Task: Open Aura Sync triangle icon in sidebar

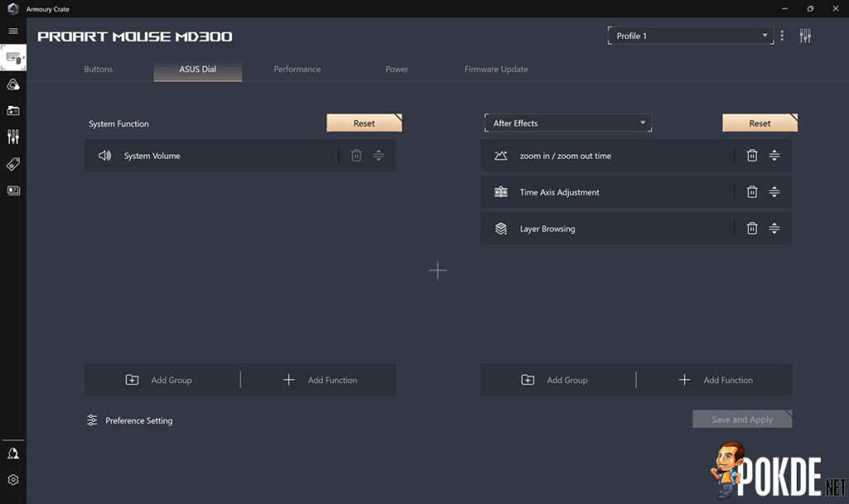Action: (x=13, y=85)
